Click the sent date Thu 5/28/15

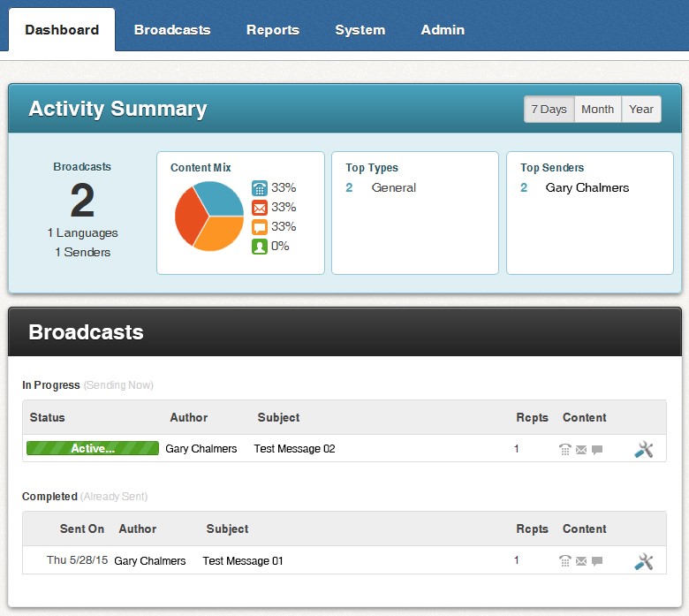pos(78,559)
